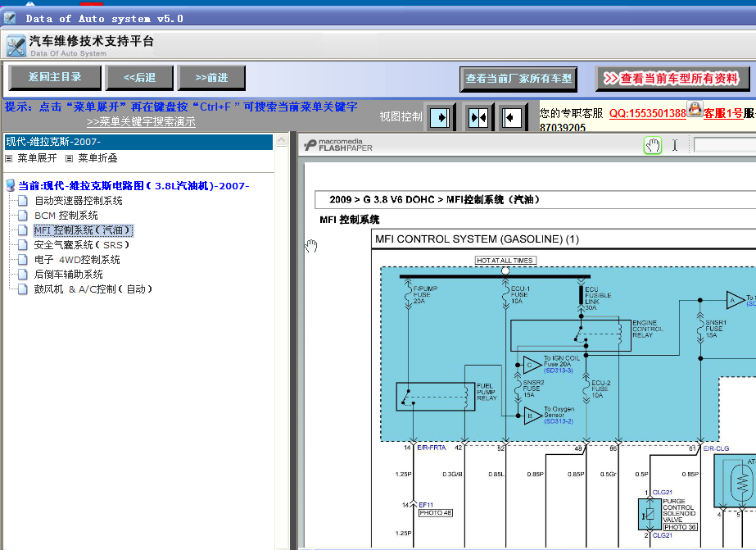Click document icon beside 鼓风机 & A/C控制

pos(23,289)
